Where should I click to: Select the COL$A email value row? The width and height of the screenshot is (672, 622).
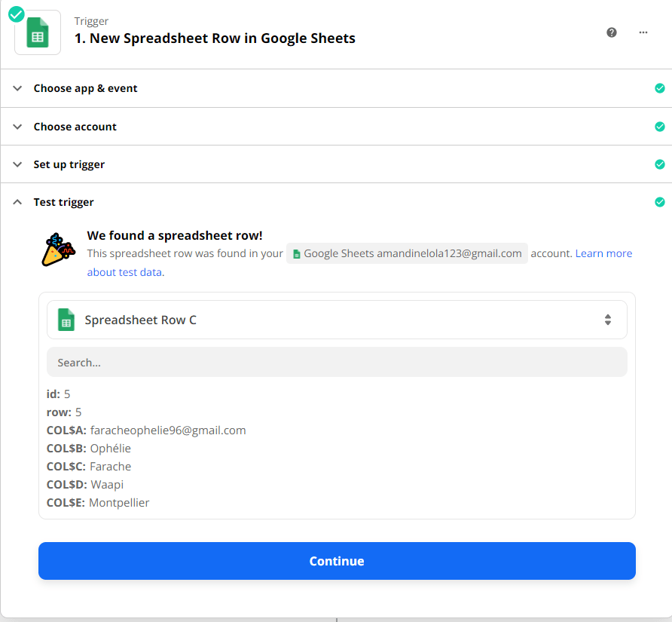(146, 430)
